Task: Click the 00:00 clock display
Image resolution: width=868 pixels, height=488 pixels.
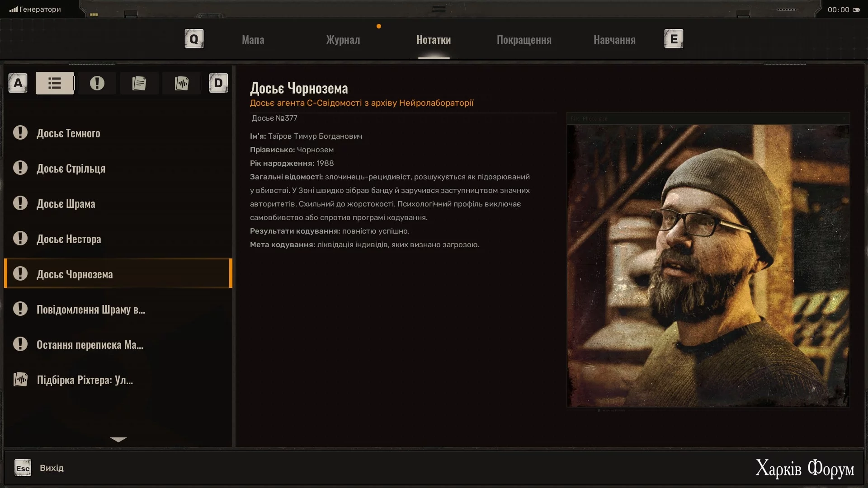Action: 838,9
